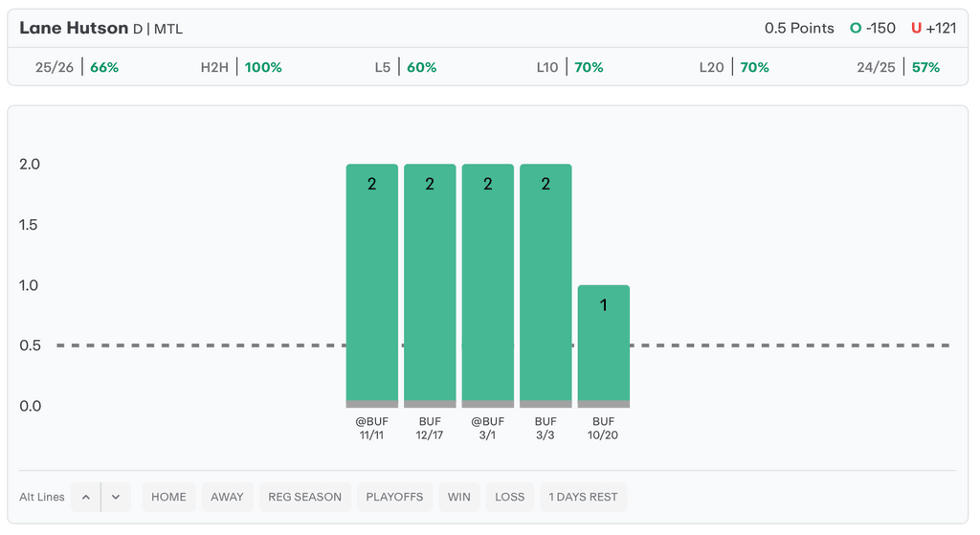Show the L20 games tab
This screenshot has height=535, width=980.
[x=733, y=68]
